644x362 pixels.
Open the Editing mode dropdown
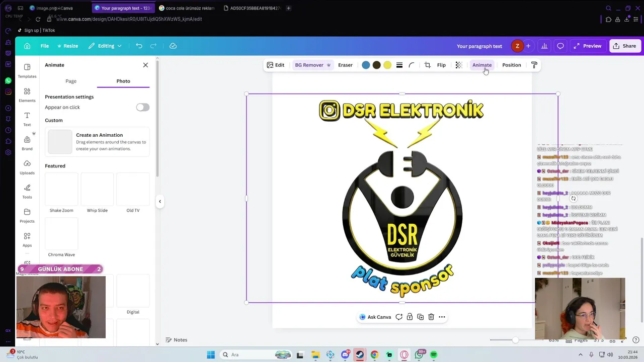pos(105,46)
